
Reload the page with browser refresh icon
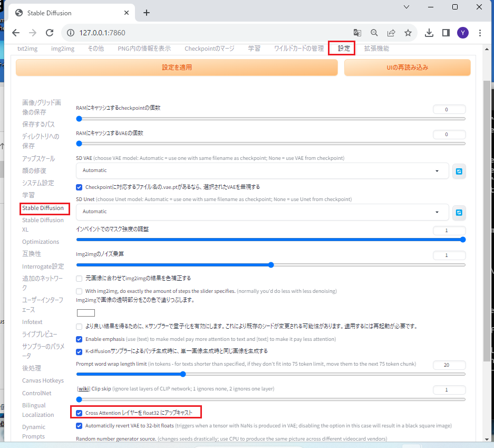pos(50,33)
